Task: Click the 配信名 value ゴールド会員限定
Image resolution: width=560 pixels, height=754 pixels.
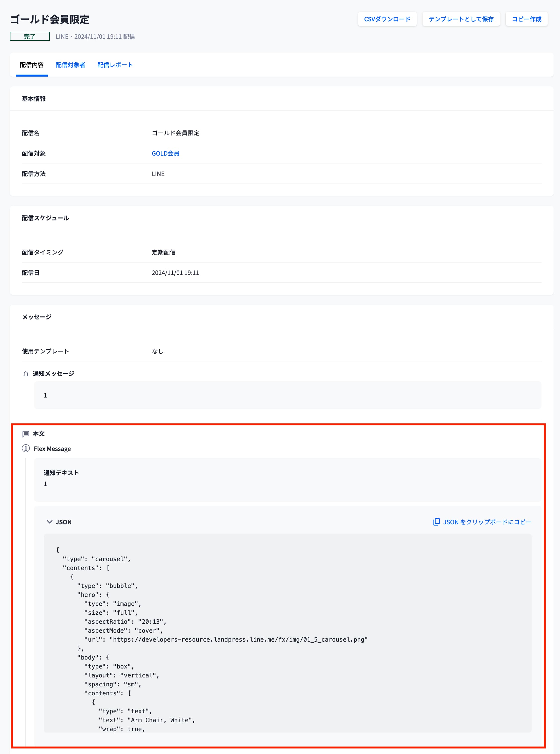Action: [176, 133]
